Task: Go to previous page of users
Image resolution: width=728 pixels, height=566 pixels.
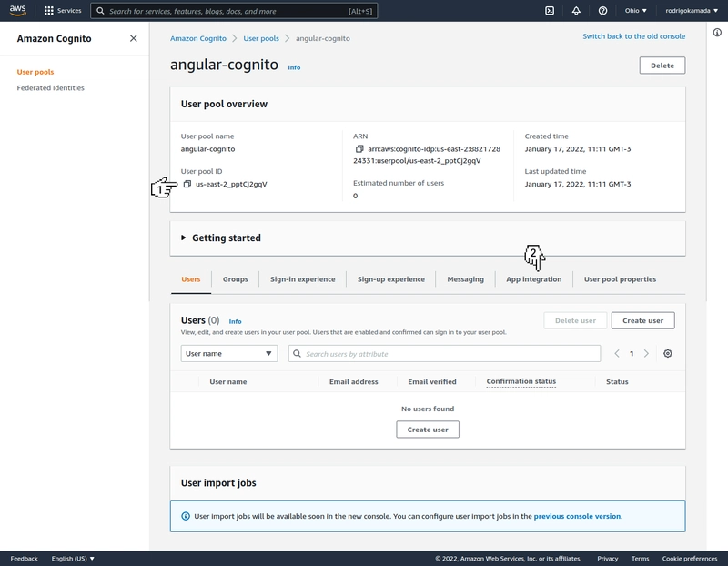Action: [617, 354]
